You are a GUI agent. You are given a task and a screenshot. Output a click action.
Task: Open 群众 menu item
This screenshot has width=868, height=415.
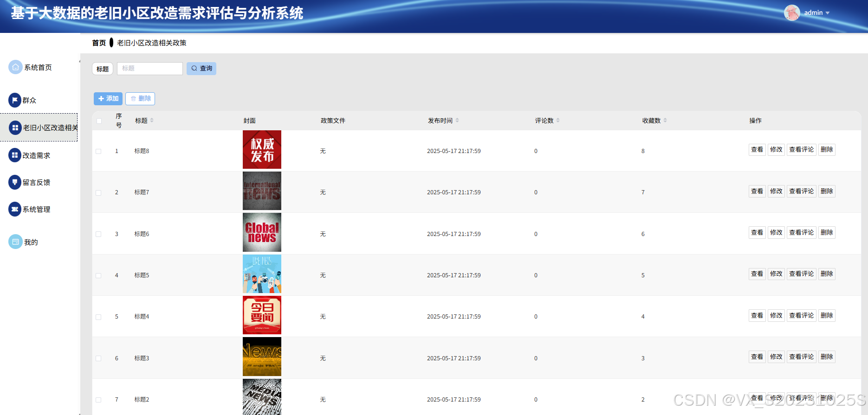pyautogui.click(x=39, y=100)
